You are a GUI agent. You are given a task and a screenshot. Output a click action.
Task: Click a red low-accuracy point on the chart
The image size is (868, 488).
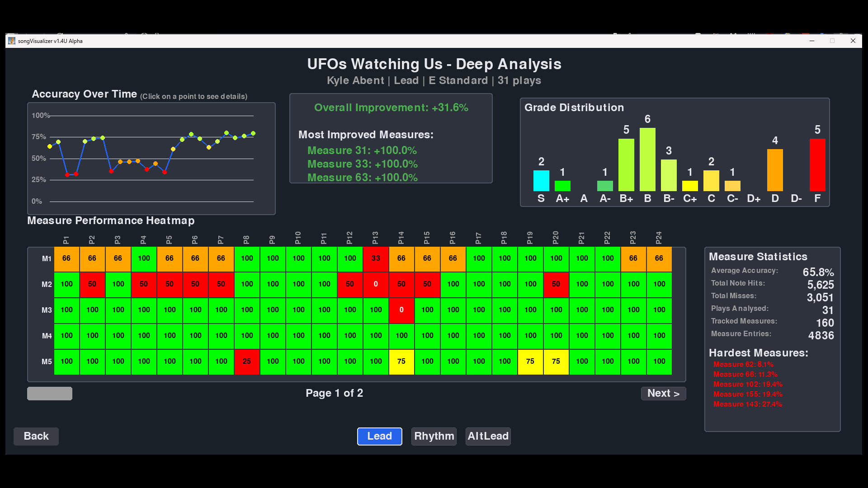pos(68,174)
